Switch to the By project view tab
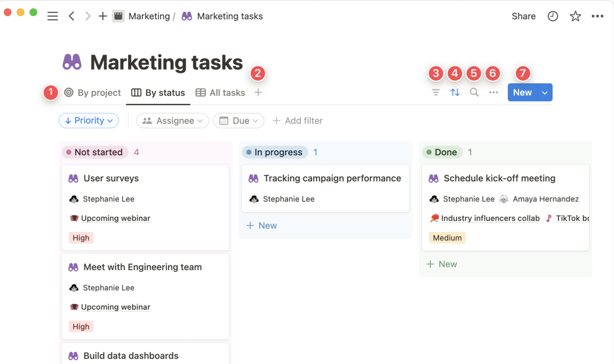 click(x=92, y=92)
